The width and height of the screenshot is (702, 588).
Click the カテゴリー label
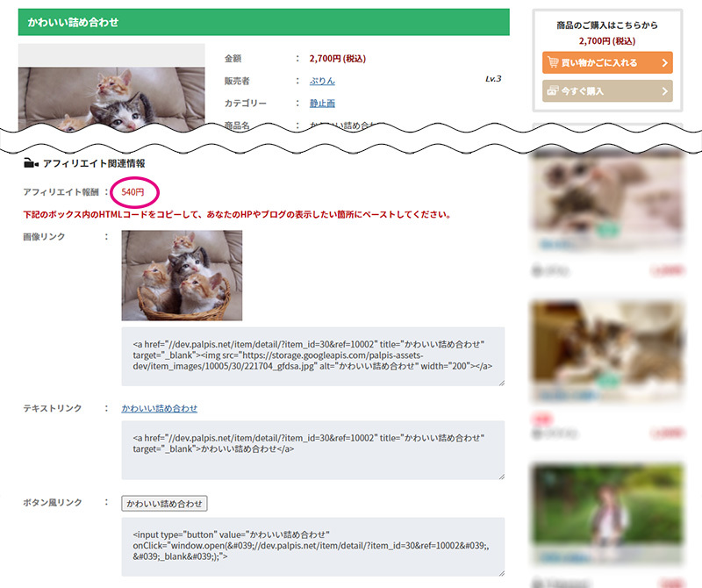pos(246,104)
